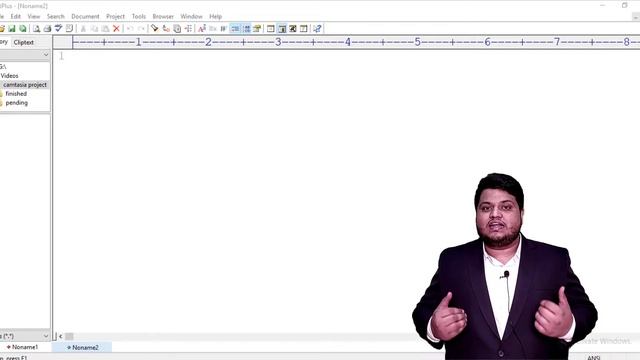Open the file filter (*.*) dropdown

pyautogui.click(x=46, y=336)
